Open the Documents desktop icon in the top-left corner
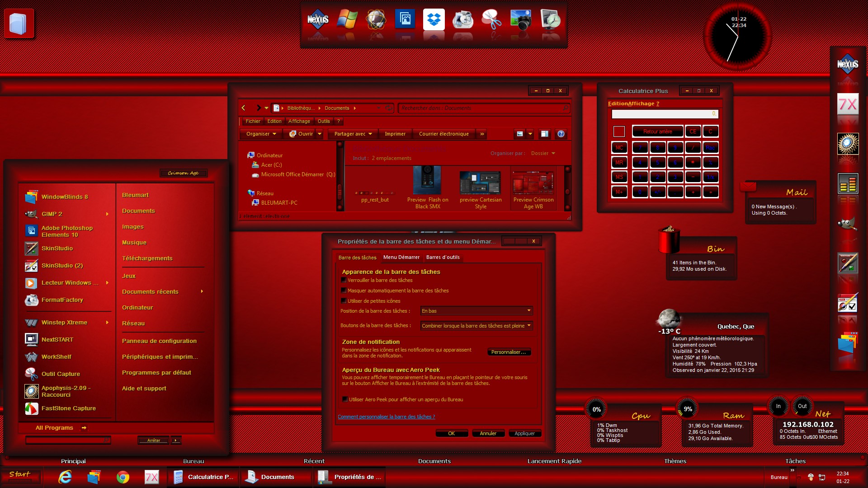This screenshot has width=868, height=488. [19, 23]
